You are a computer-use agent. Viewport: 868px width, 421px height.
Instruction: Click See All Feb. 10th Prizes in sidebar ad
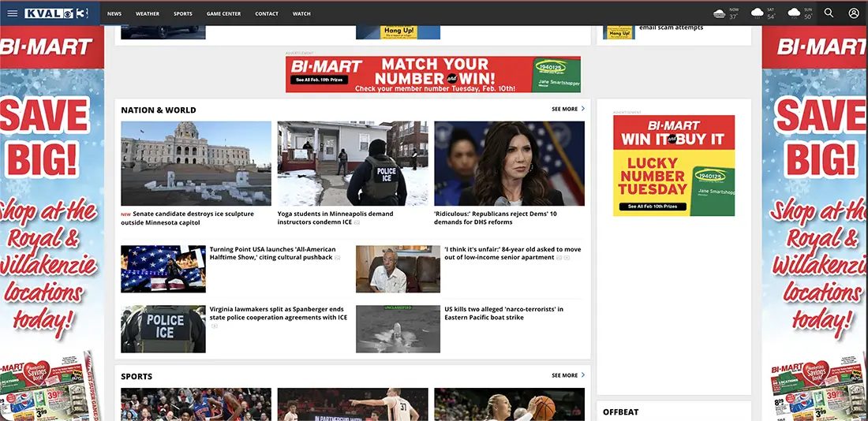(x=653, y=207)
